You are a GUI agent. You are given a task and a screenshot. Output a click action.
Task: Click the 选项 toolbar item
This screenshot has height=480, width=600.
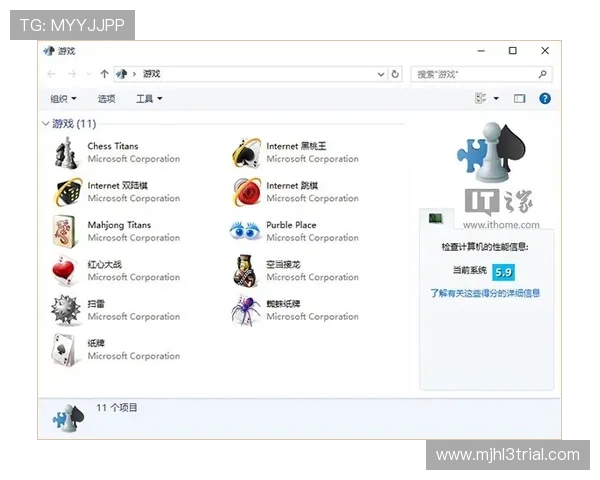(x=106, y=99)
